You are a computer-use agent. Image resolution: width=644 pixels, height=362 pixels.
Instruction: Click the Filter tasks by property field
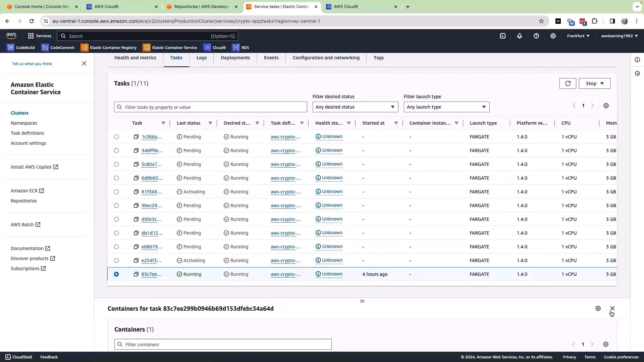(210, 107)
